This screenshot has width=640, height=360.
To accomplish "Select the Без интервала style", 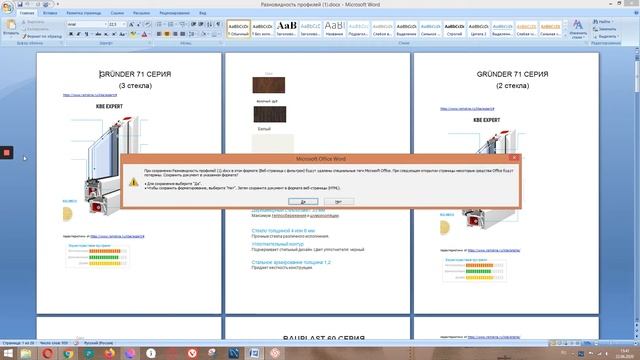I will tap(262, 29).
